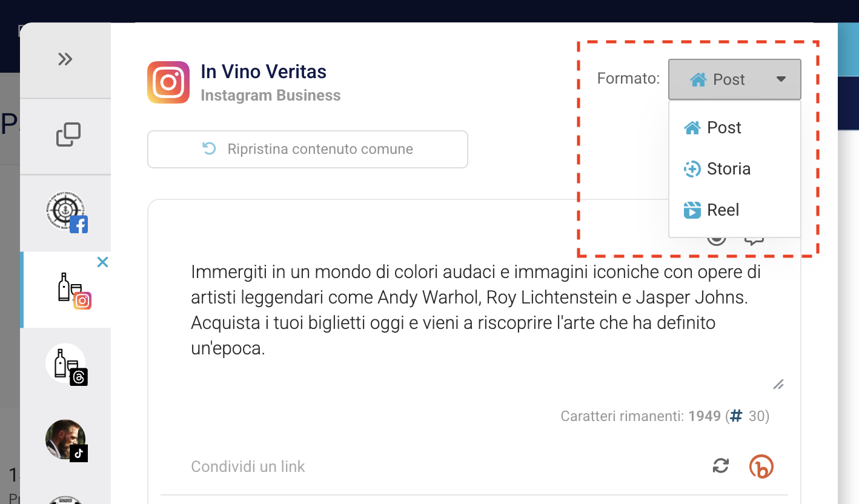Choose Post from the format list
The height and width of the screenshot is (504, 859).
point(723,128)
